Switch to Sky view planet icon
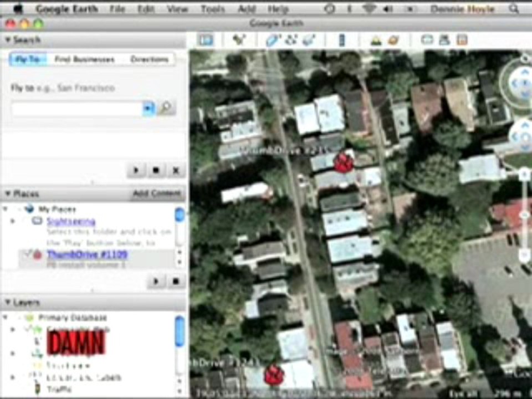This screenshot has height=399, width=532. tap(393, 40)
